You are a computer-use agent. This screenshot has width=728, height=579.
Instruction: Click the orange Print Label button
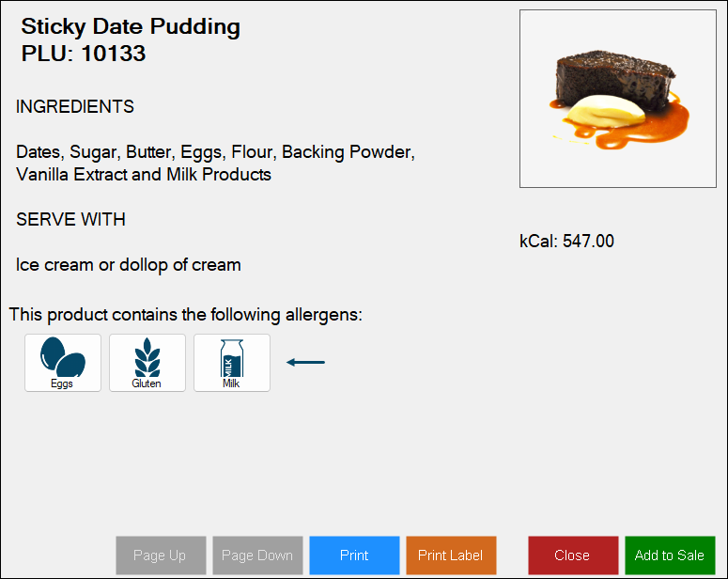(451, 556)
